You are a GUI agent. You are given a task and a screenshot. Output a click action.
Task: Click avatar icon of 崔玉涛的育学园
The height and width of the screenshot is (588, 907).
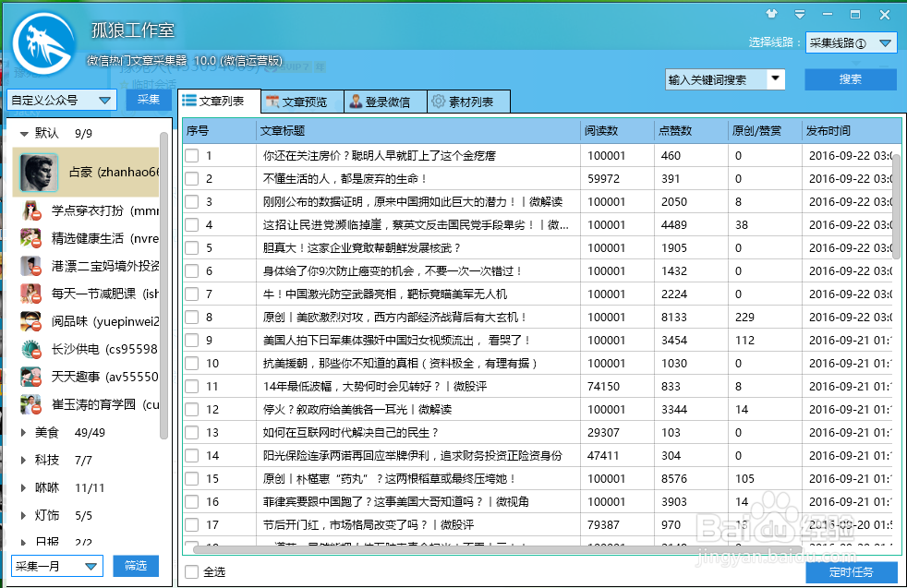(x=30, y=404)
